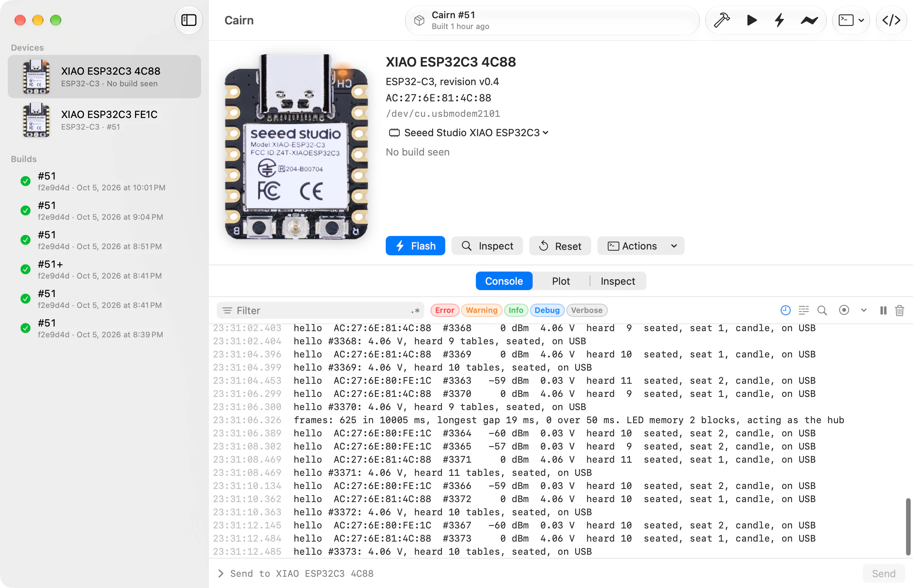
Task: Click the blue Flash button
Action: coord(415,246)
